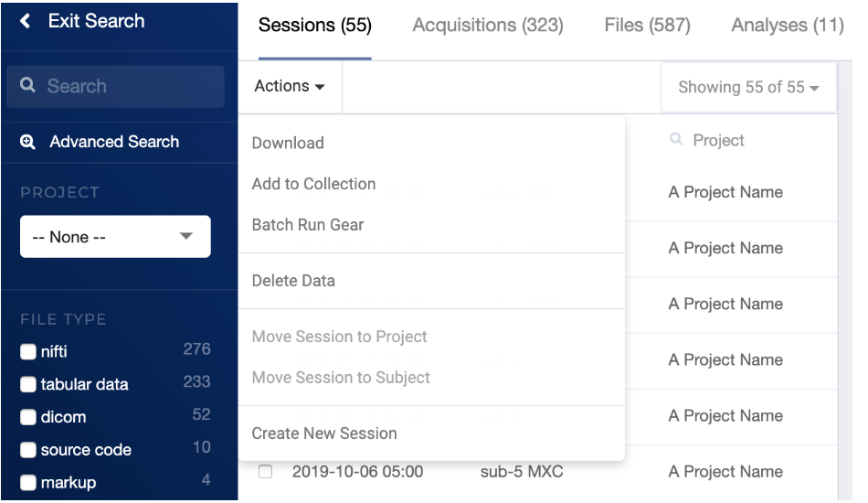The height and width of the screenshot is (503, 868).
Task: Click the Advanced Search zoom icon
Action: click(27, 142)
